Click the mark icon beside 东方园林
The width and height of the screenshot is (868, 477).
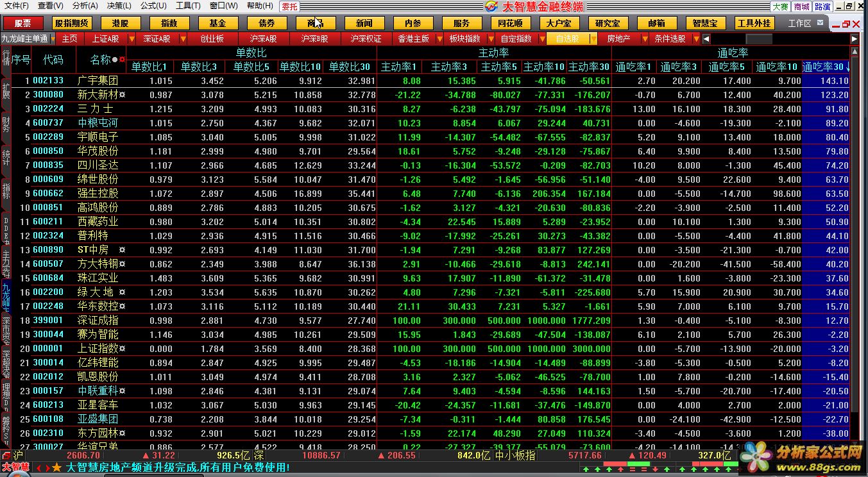(x=122, y=433)
